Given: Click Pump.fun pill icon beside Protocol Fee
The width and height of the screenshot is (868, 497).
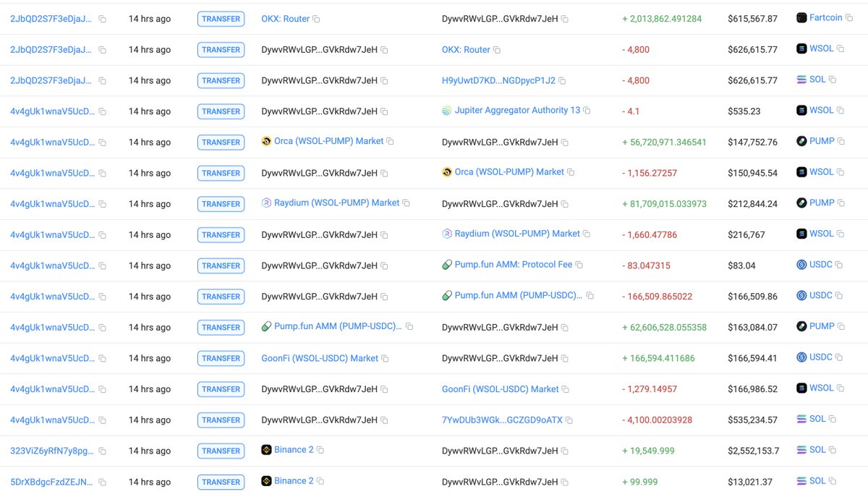Looking at the screenshot, I should point(447,266).
